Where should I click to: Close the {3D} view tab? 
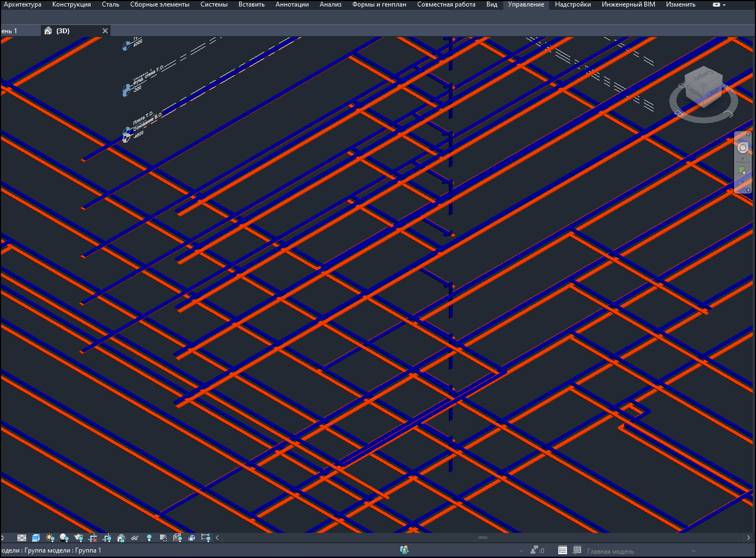click(x=105, y=31)
